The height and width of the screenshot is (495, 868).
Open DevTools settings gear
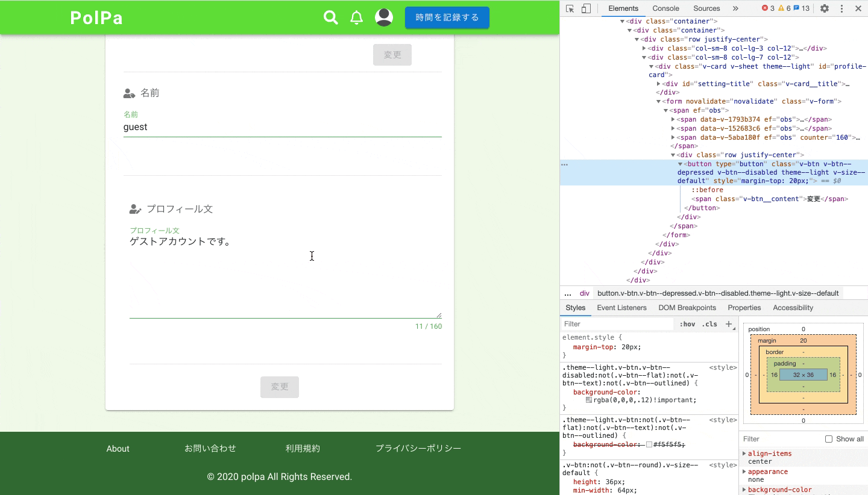tap(825, 8)
